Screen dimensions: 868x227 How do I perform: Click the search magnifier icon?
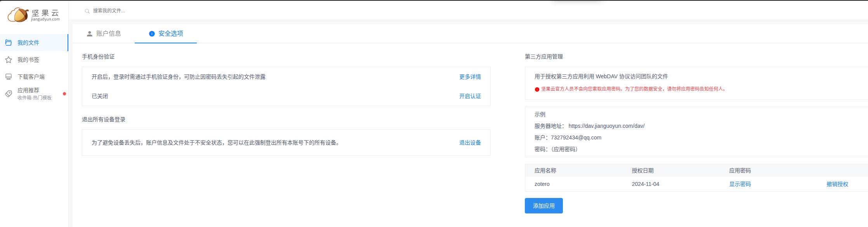tap(87, 11)
